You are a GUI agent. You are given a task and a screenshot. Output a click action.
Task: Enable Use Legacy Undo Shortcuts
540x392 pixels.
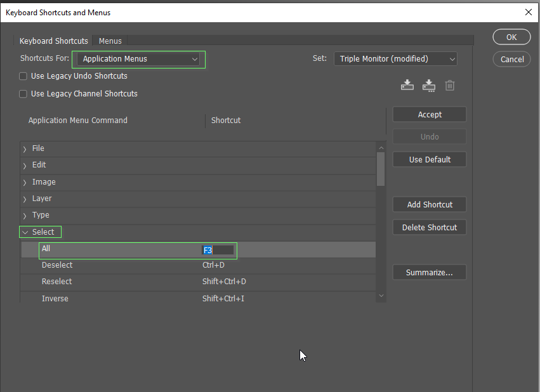pyautogui.click(x=23, y=75)
